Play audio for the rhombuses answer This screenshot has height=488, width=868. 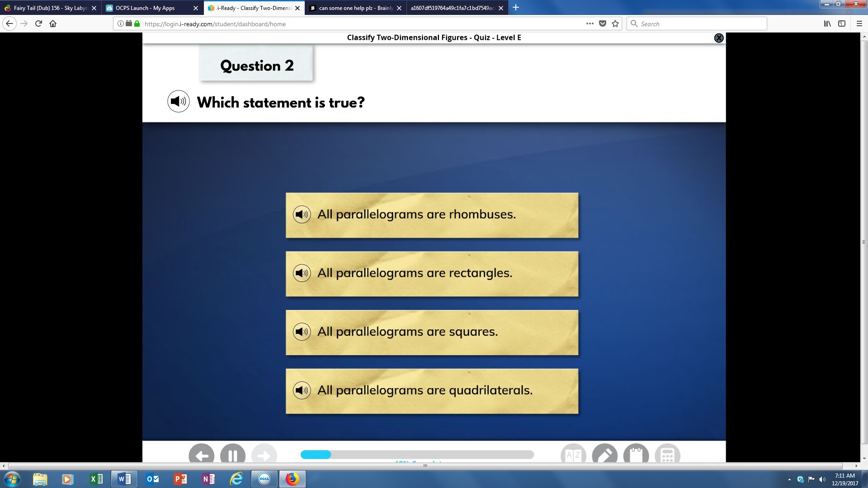pos(302,214)
